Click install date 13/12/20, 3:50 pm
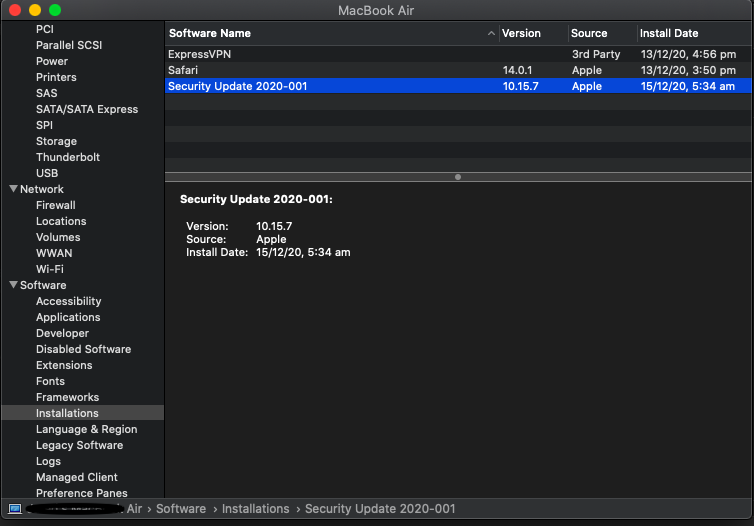The height and width of the screenshot is (526, 754). pyautogui.click(x=688, y=70)
